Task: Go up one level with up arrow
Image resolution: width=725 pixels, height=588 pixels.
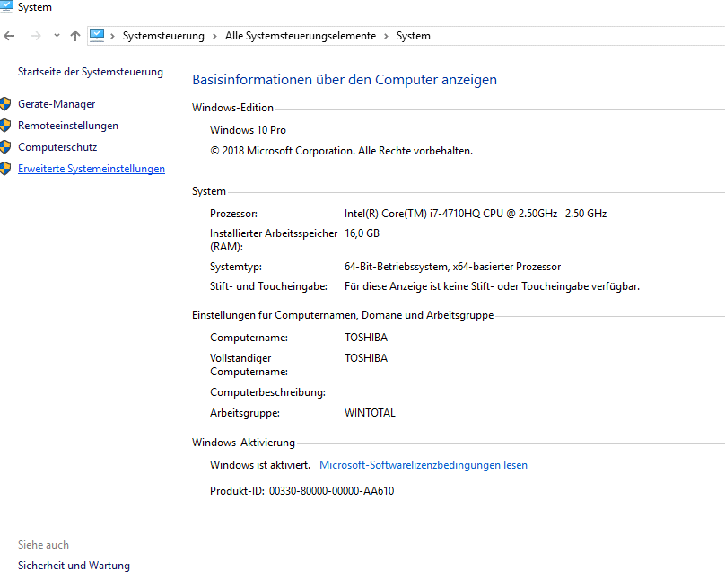Action: click(x=75, y=36)
